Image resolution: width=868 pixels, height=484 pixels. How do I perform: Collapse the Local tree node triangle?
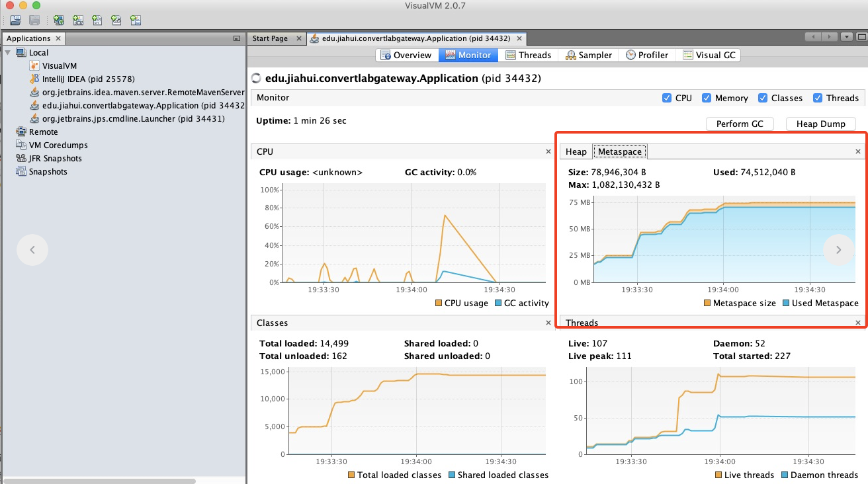tap(8, 52)
